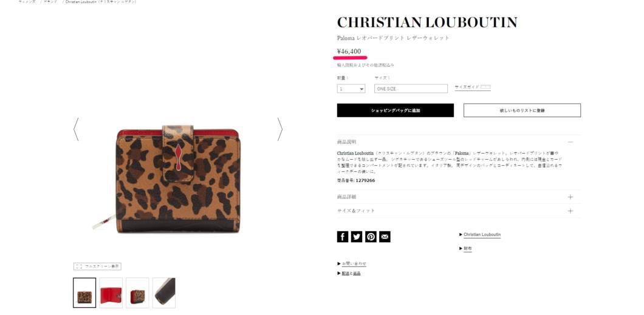Image resolution: width=644 pixels, height=315 pixels.
Task: Add the item to the wishlist
Action: [x=522, y=110]
